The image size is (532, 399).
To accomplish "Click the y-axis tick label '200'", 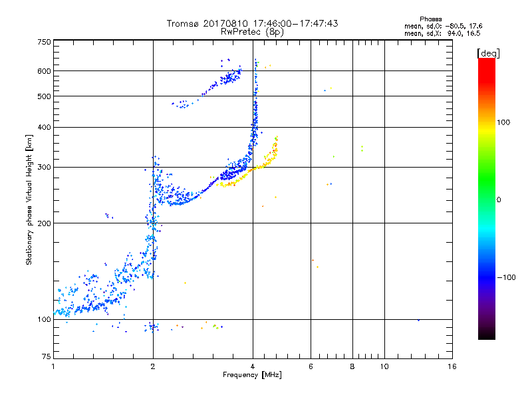I will pos(44,223).
